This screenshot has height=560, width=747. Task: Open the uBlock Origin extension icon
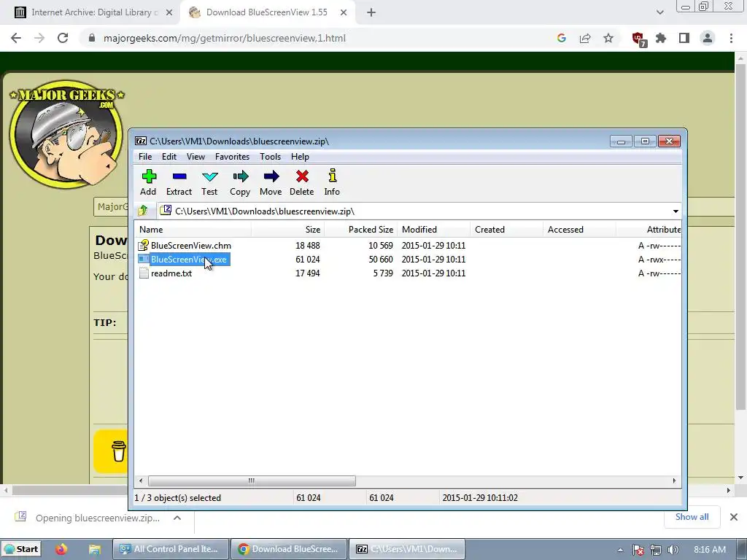tap(638, 39)
